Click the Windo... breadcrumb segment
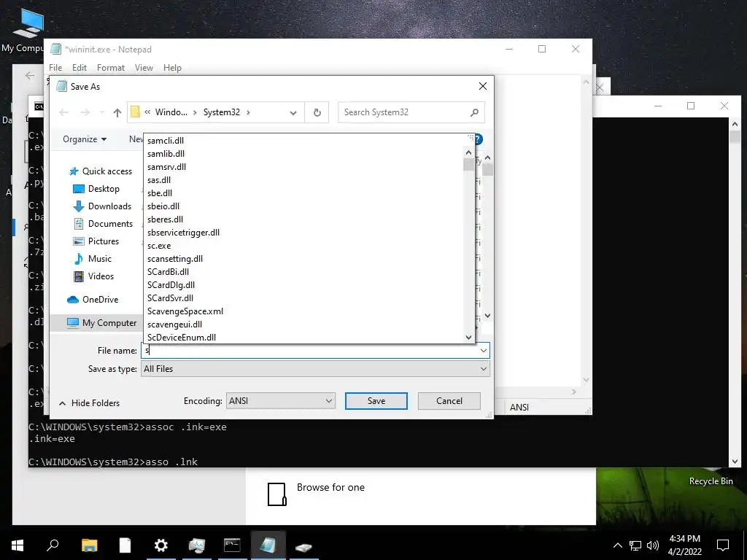The width and height of the screenshot is (747, 560). coord(171,112)
